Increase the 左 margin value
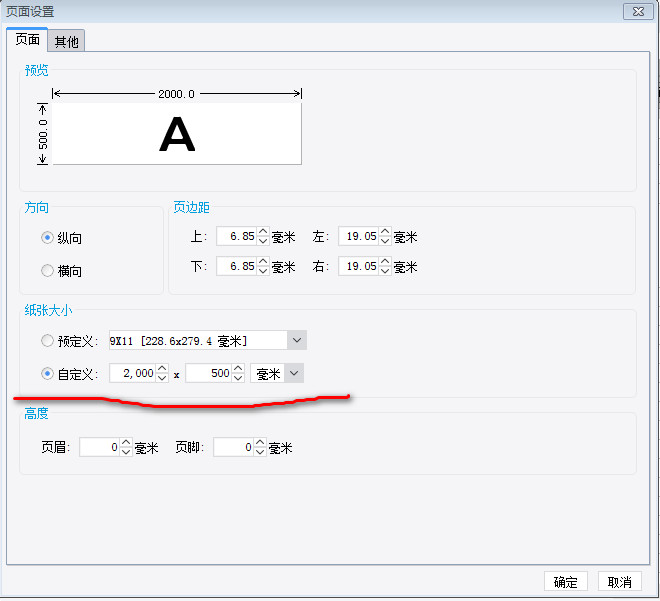 click(x=385, y=231)
